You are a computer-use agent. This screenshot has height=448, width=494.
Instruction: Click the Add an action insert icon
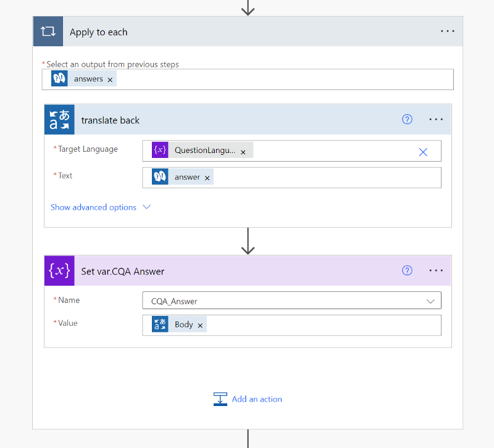point(220,399)
